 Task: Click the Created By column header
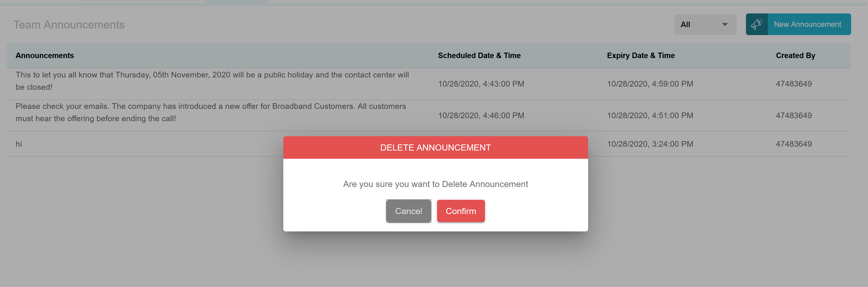coord(795,55)
